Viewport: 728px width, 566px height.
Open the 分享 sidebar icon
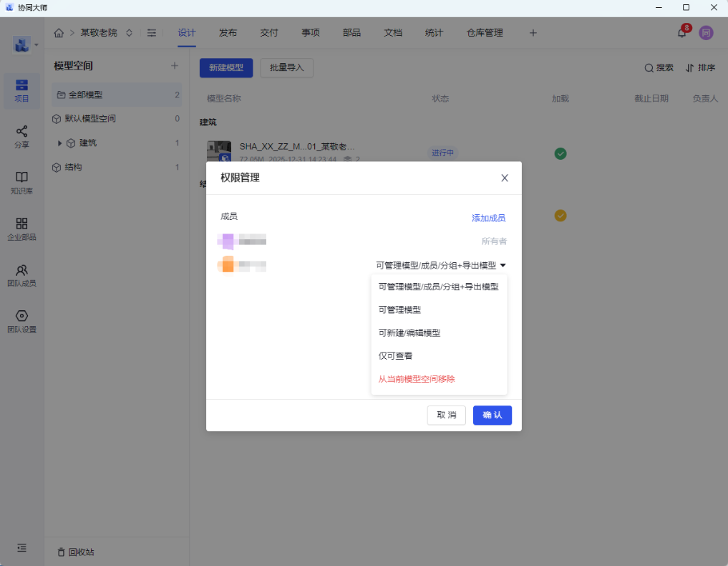(22, 136)
